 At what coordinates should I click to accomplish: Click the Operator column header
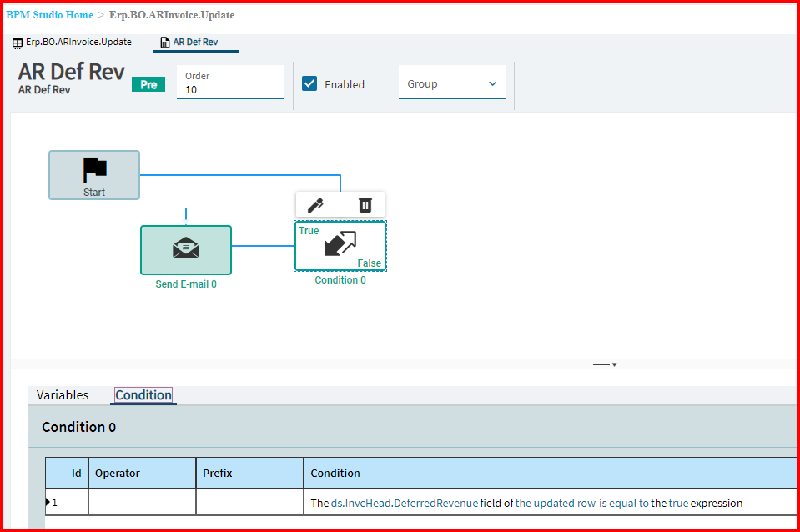click(x=143, y=474)
